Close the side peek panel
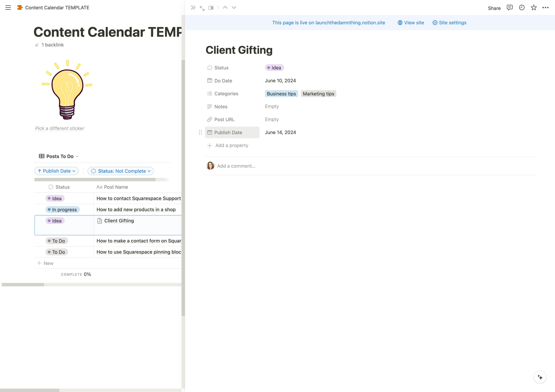 (193, 8)
